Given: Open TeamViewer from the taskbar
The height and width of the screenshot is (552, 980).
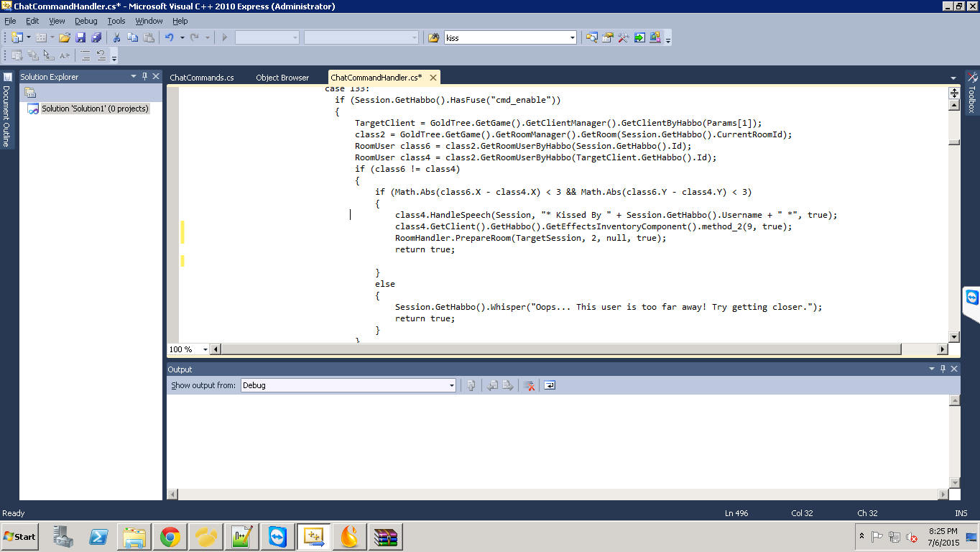Looking at the screenshot, I should point(277,537).
